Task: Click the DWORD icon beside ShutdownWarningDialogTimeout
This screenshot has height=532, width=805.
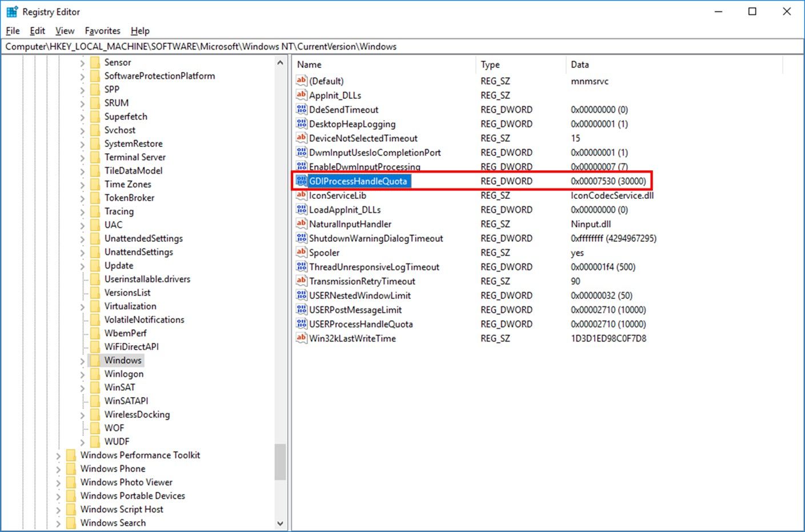Action: tap(302, 238)
